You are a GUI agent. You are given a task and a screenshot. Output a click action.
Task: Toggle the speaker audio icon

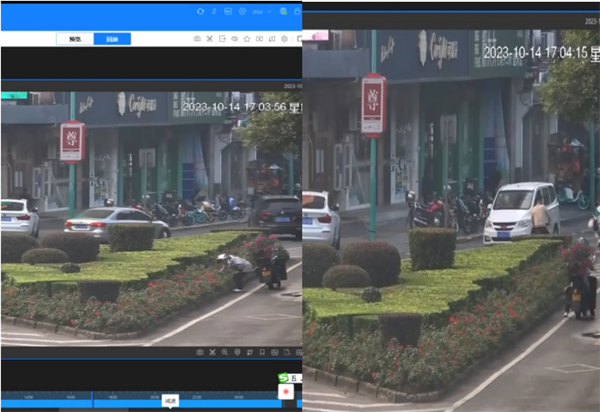tap(234, 39)
